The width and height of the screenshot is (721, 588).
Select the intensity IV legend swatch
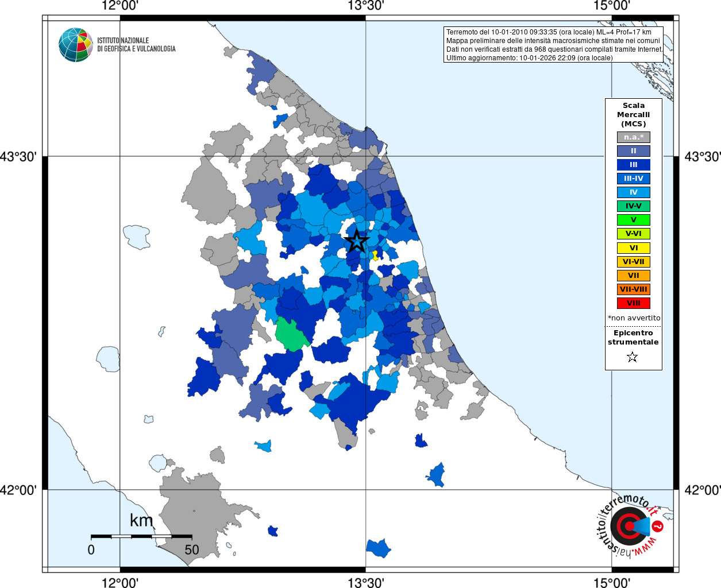click(x=634, y=192)
